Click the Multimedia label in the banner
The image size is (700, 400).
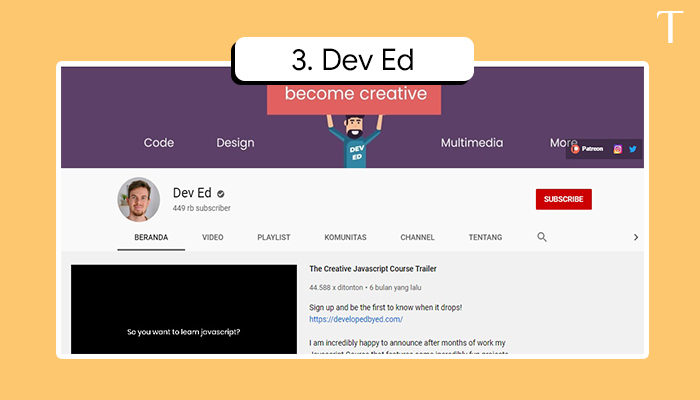coord(472,143)
